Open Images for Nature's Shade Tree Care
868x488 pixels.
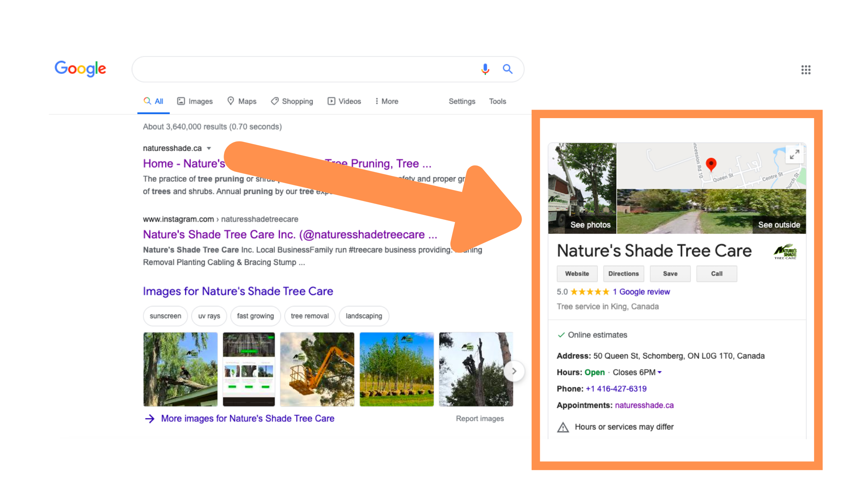coord(238,291)
